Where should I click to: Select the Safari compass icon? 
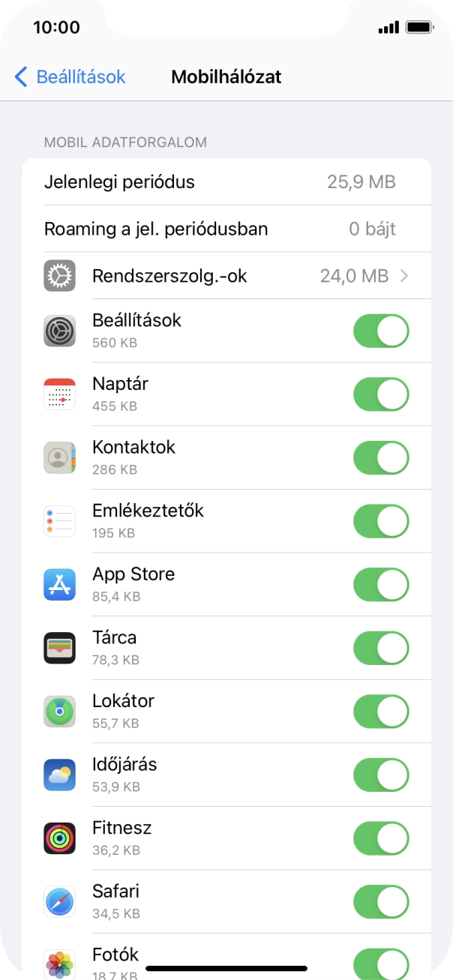[x=59, y=901]
